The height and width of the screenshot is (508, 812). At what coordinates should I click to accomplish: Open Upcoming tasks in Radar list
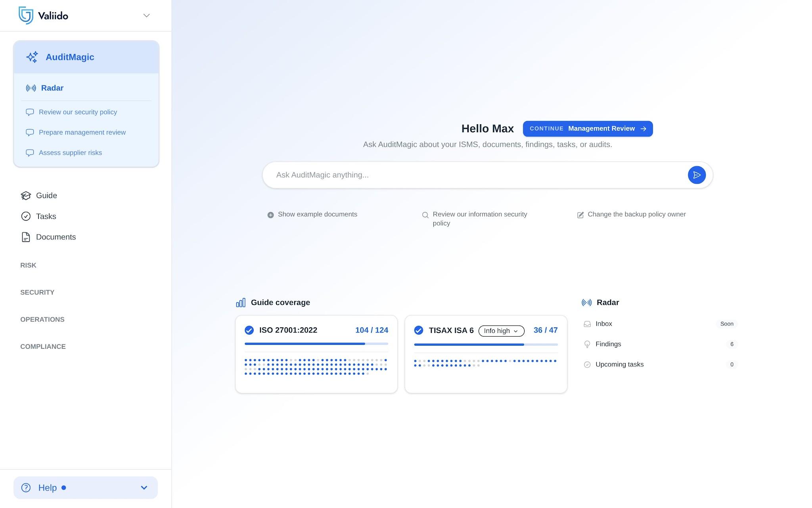point(660,364)
